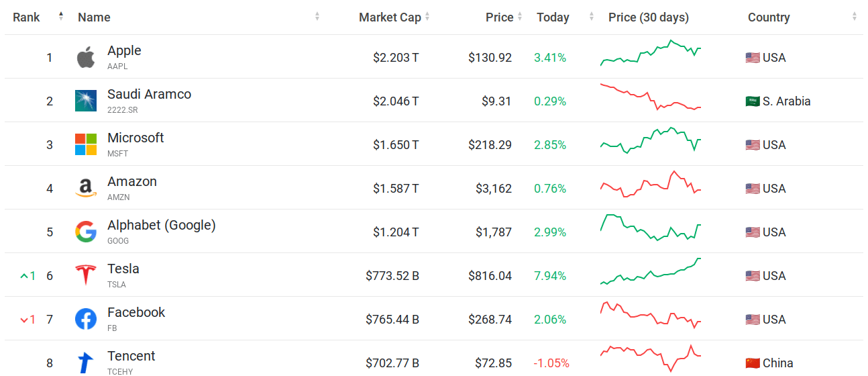Viewport: 868px width, 376px height.
Task: Click the Amazon logo icon
Action: [x=85, y=188]
